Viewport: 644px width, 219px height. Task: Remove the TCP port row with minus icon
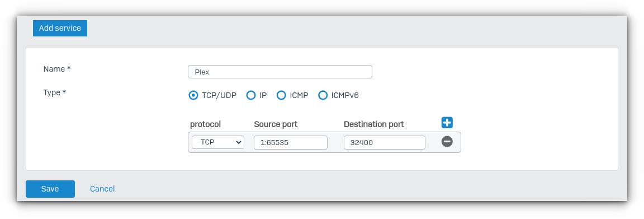447,142
